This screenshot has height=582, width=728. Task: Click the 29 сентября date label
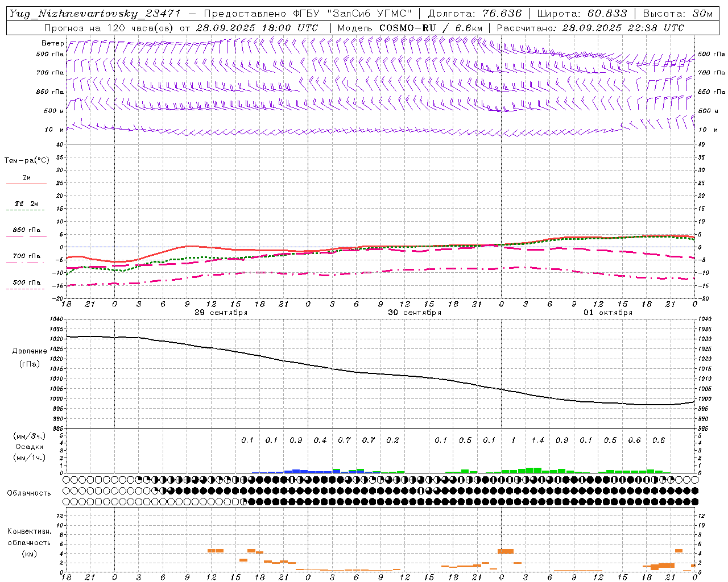coord(221,313)
